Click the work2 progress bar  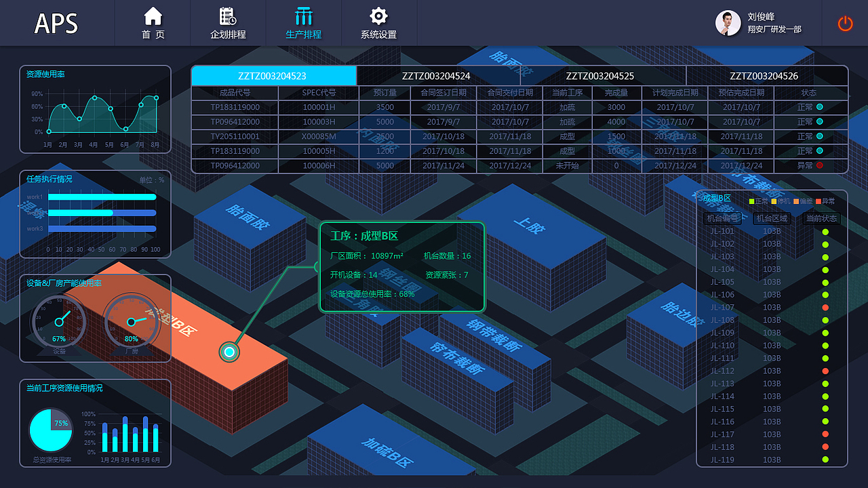(102, 213)
